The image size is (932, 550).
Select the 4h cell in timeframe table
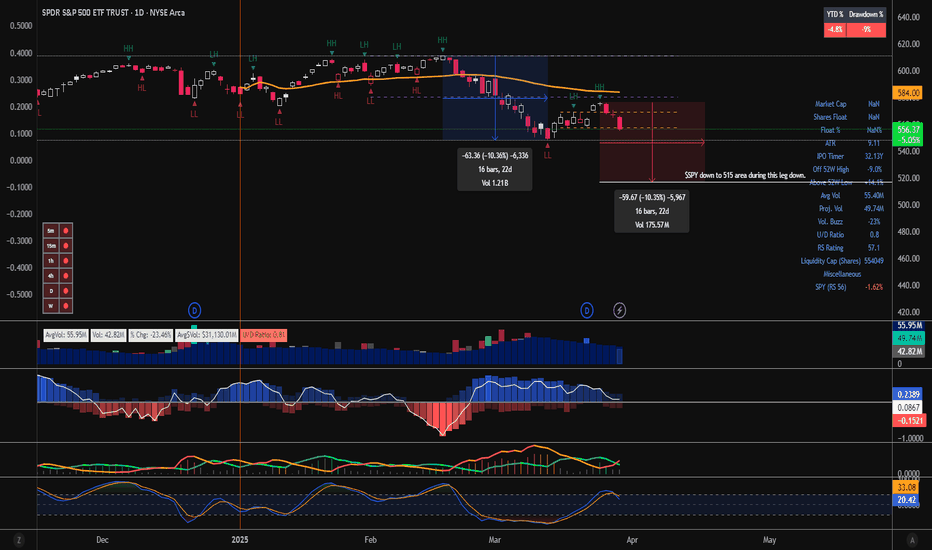[x=51, y=276]
